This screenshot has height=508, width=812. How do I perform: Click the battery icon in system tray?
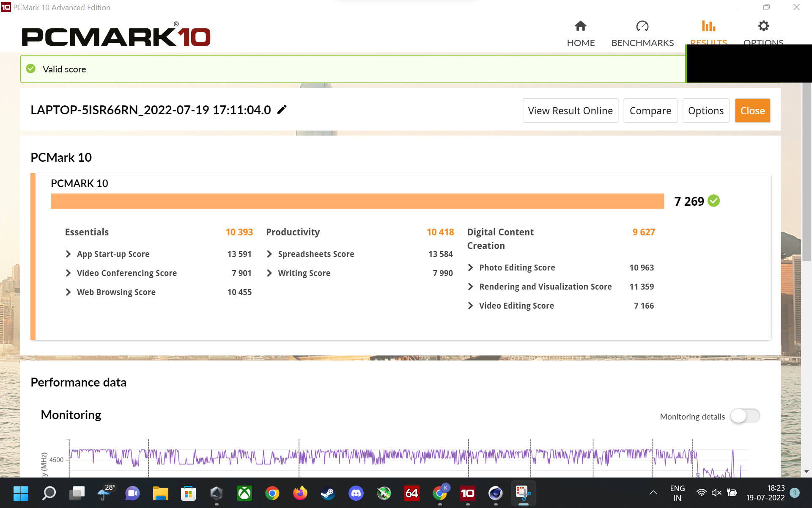click(x=732, y=493)
